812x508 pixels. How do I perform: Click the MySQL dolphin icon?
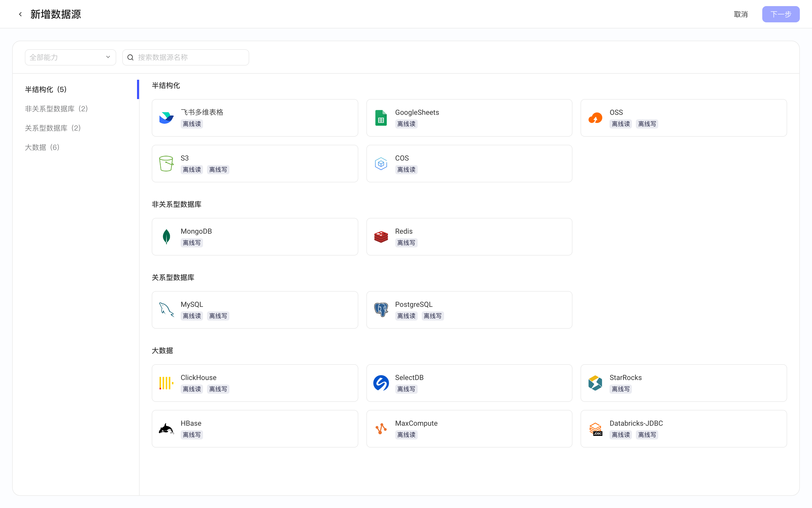click(166, 310)
